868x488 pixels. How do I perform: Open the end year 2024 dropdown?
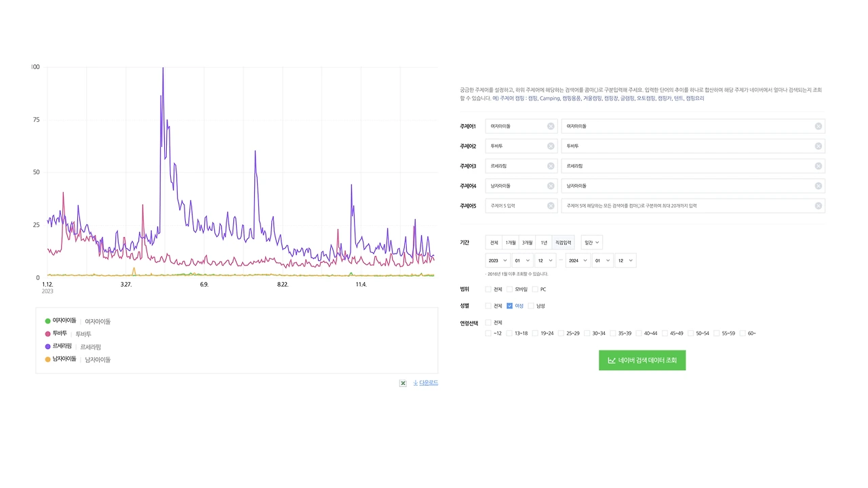(x=578, y=260)
